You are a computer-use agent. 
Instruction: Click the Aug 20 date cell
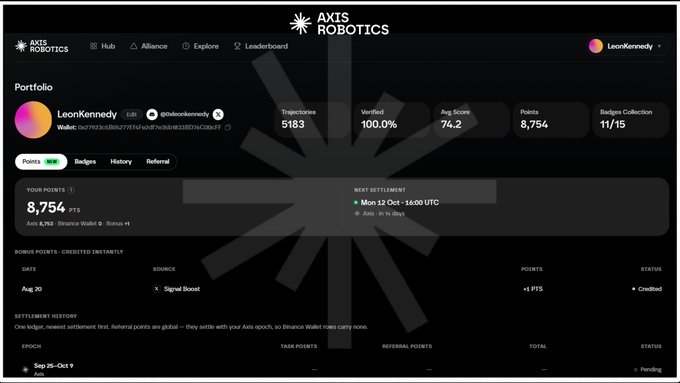pos(32,289)
